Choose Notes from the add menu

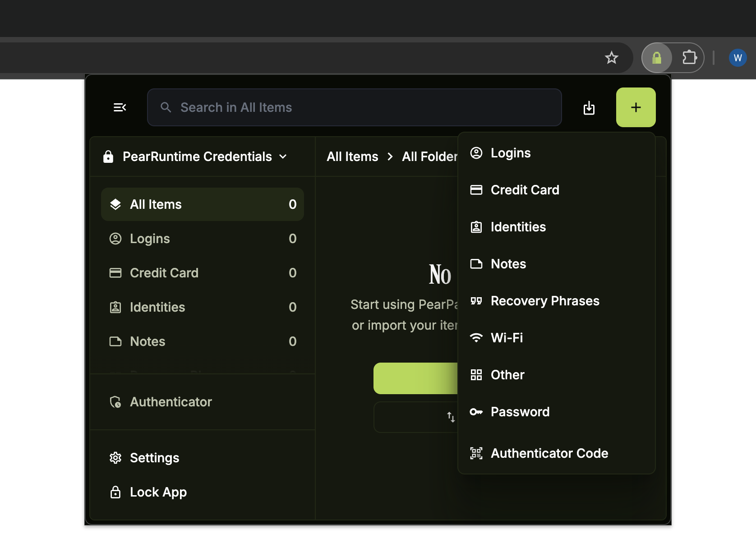click(x=556, y=264)
